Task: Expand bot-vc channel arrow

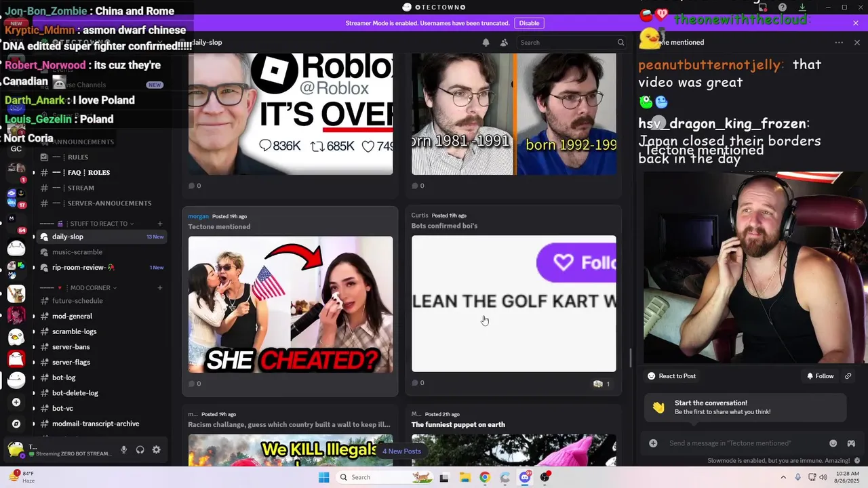Action: coord(34,409)
